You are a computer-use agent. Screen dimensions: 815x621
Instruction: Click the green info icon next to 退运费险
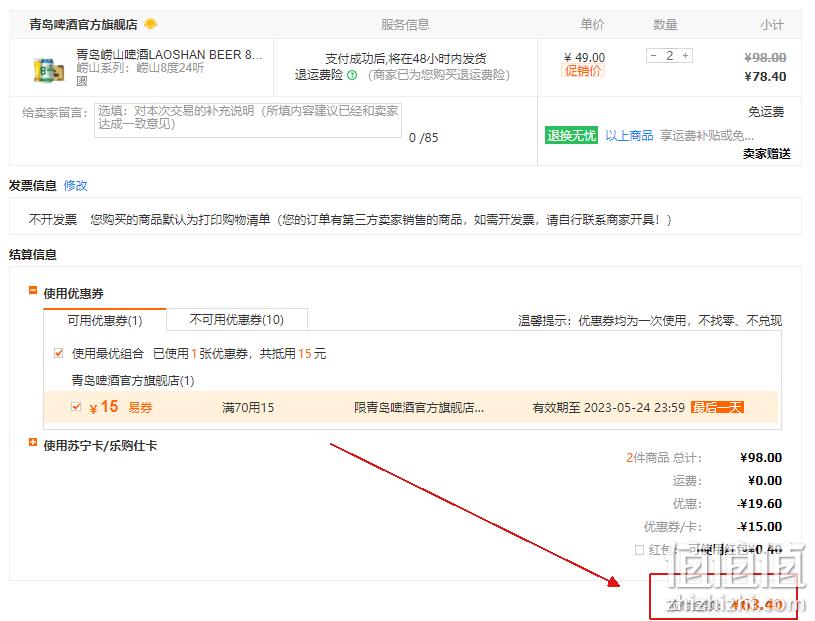pos(352,75)
